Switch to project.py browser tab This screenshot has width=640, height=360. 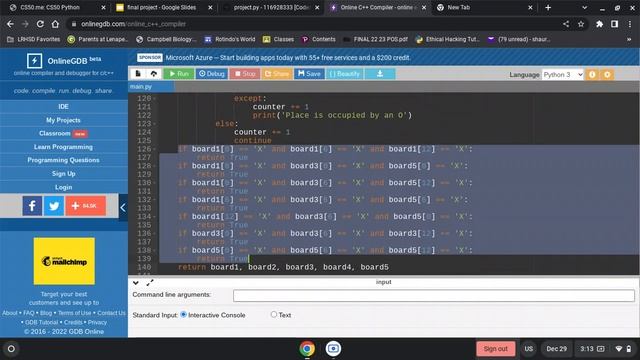pos(271,7)
